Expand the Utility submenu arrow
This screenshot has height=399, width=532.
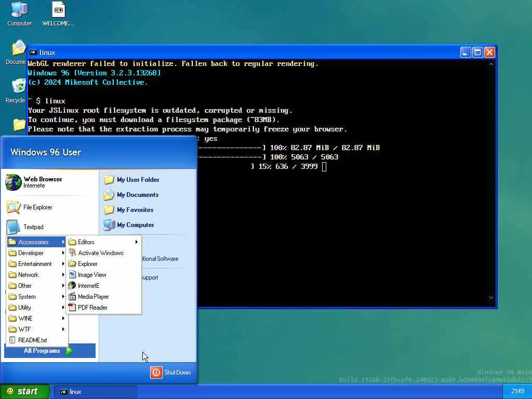(x=63, y=307)
